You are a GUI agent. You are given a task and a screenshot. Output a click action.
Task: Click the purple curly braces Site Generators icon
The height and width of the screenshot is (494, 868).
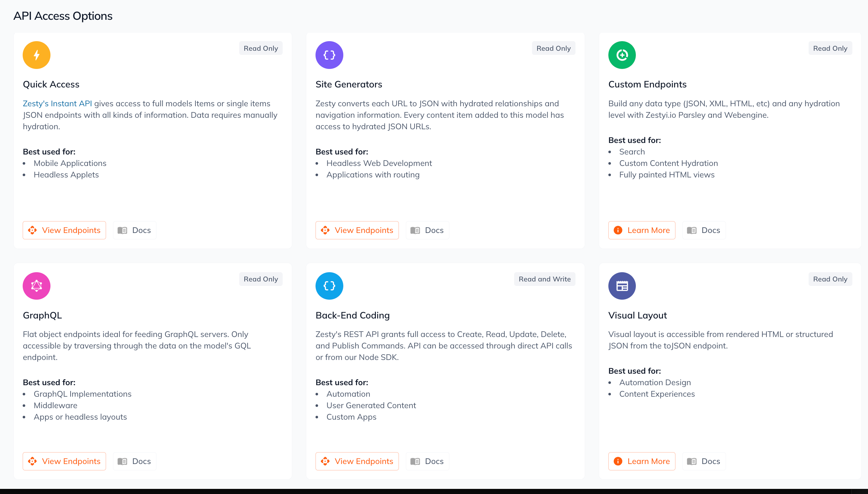pyautogui.click(x=329, y=55)
